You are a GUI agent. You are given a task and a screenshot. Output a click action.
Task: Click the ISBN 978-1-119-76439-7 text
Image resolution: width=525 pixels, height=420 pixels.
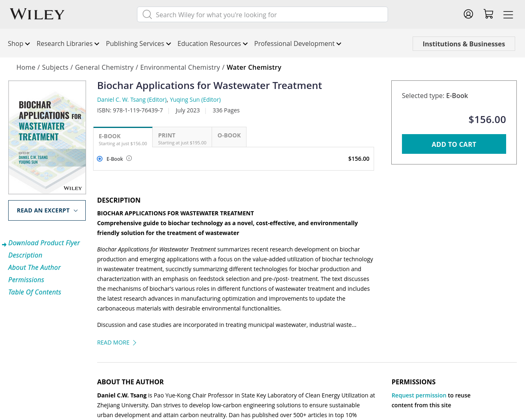130,110
